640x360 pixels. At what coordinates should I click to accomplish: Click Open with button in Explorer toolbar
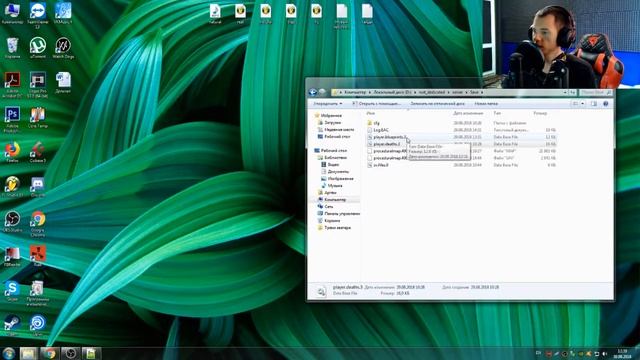pyautogui.click(x=376, y=104)
